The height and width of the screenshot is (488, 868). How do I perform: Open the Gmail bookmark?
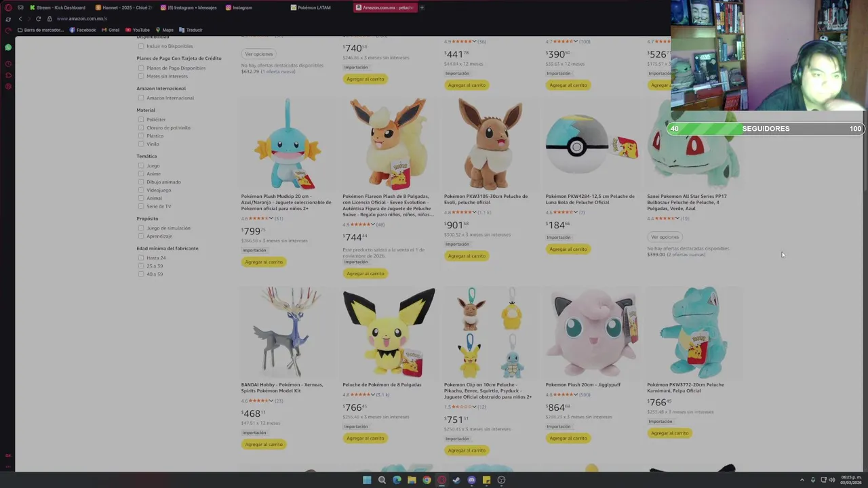[x=110, y=30]
